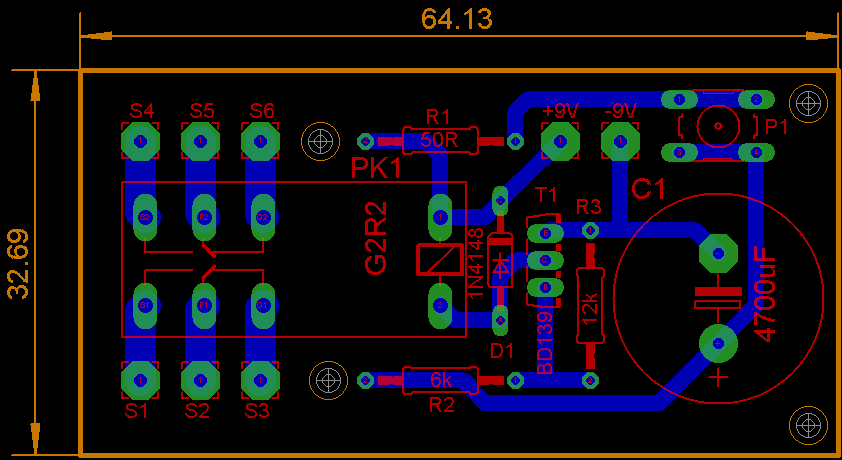Select the capacitor plate symbol
842x460 pixels.
[x=717, y=298]
